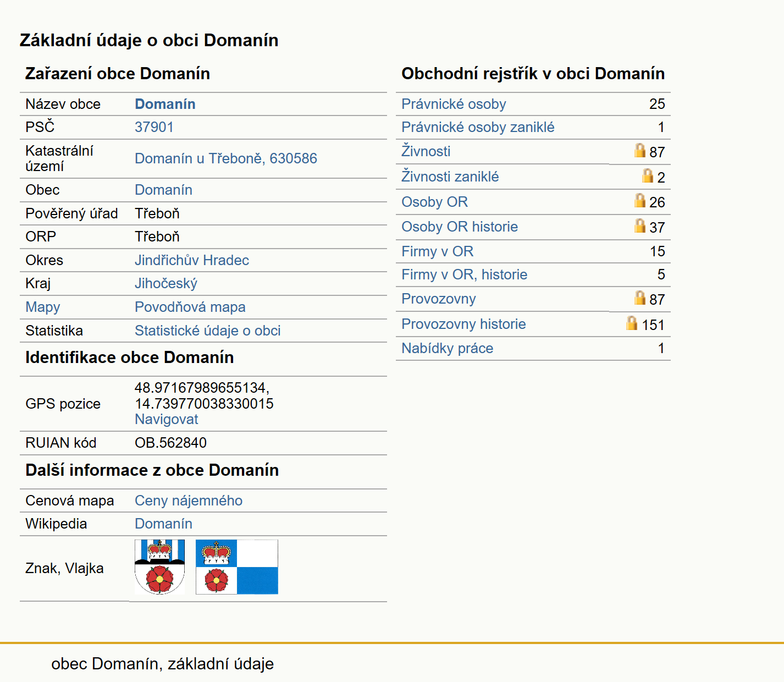
Task: Open postal code 37901 link
Action: [x=154, y=127]
